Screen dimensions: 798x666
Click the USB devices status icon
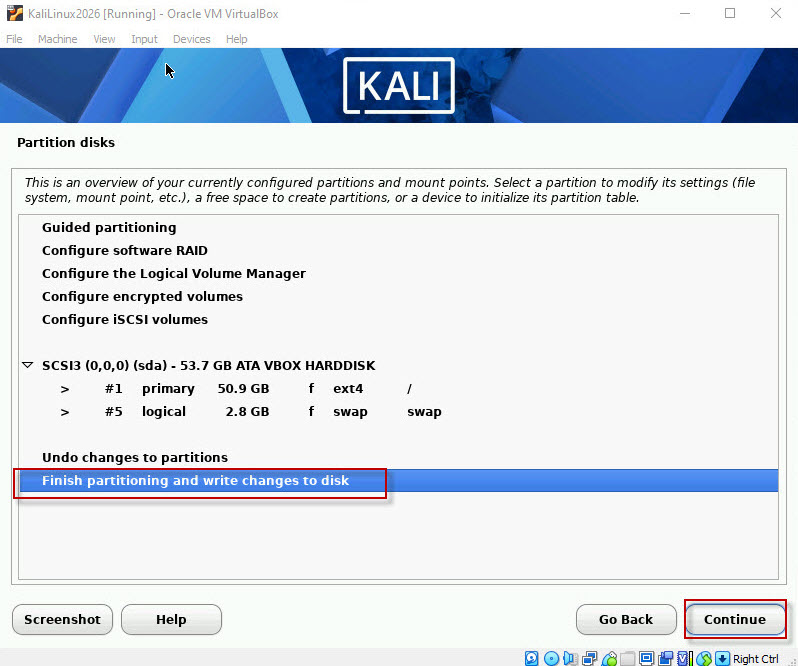(609, 658)
